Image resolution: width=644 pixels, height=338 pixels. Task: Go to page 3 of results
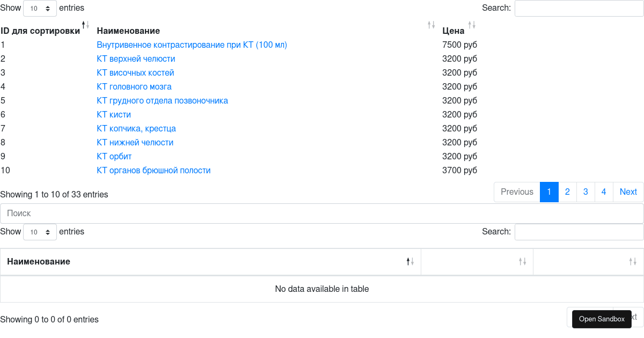(586, 192)
